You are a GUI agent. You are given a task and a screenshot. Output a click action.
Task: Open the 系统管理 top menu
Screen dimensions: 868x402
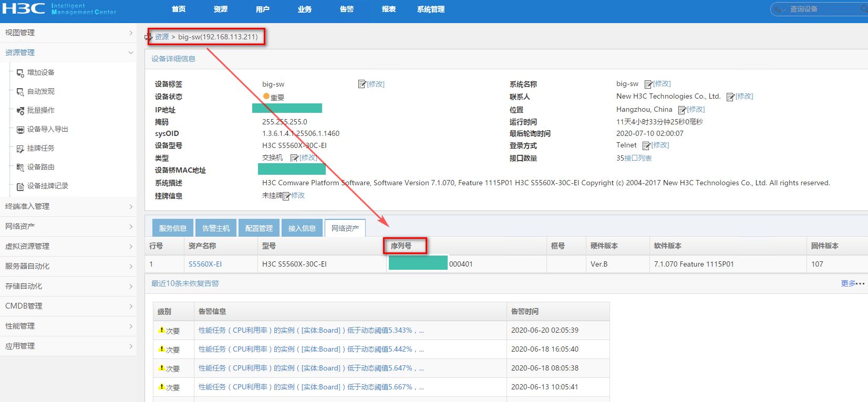[431, 9]
